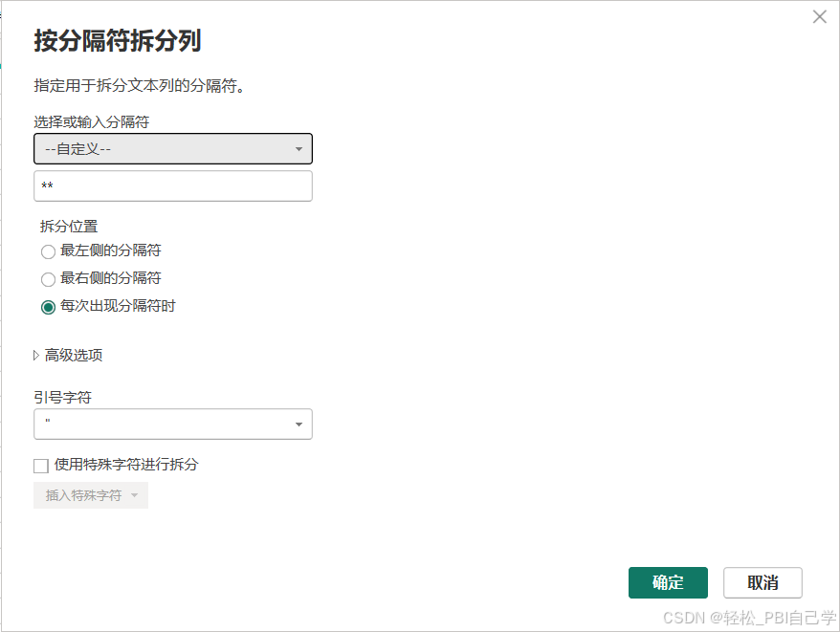
Task: Click the custom delimiter field containing **
Action: tap(173, 185)
